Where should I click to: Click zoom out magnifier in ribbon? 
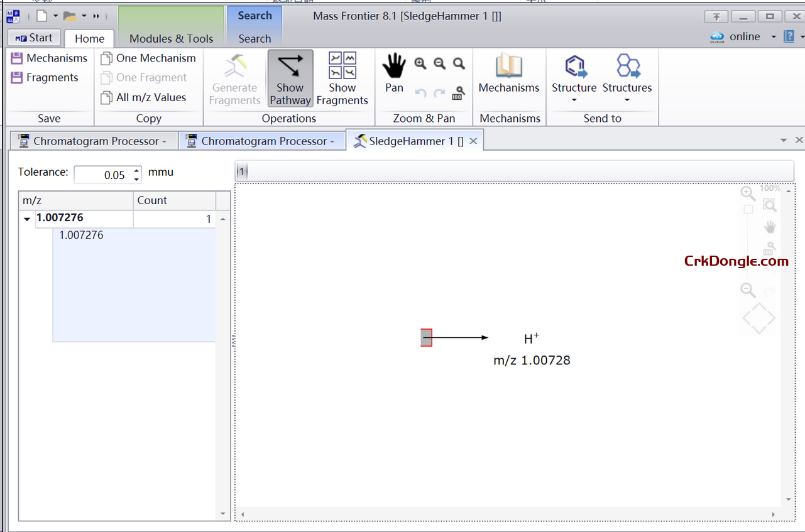click(440, 63)
